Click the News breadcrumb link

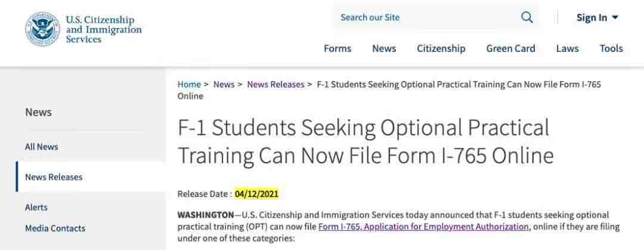point(224,85)
